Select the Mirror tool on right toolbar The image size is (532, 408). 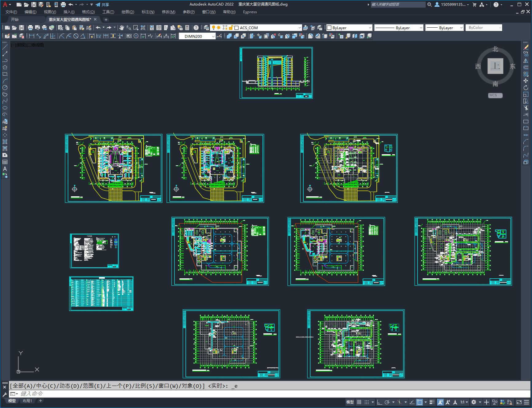526,61
